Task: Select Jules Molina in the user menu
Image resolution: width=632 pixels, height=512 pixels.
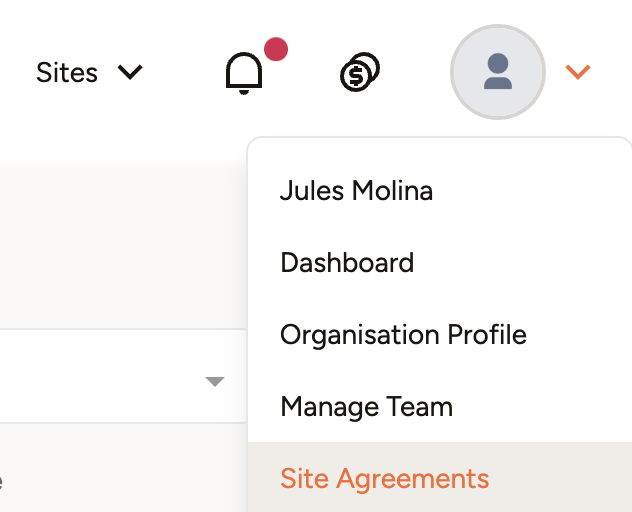Action: pos(356,191)
